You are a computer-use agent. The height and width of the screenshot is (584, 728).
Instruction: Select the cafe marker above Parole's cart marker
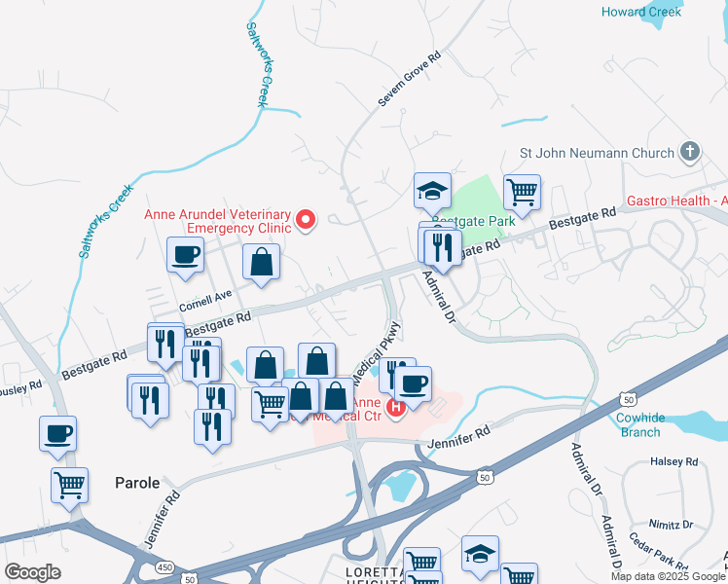(x=57, y=437)
